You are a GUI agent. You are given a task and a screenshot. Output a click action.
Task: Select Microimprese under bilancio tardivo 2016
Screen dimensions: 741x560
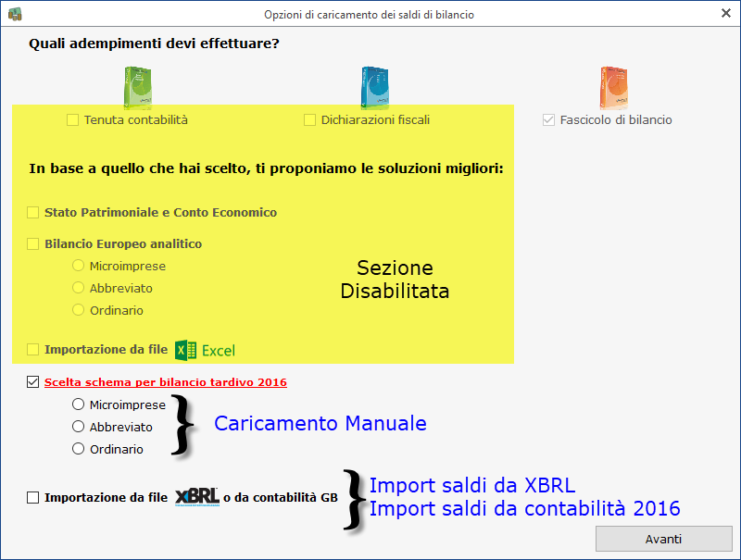tap(79, 404)
